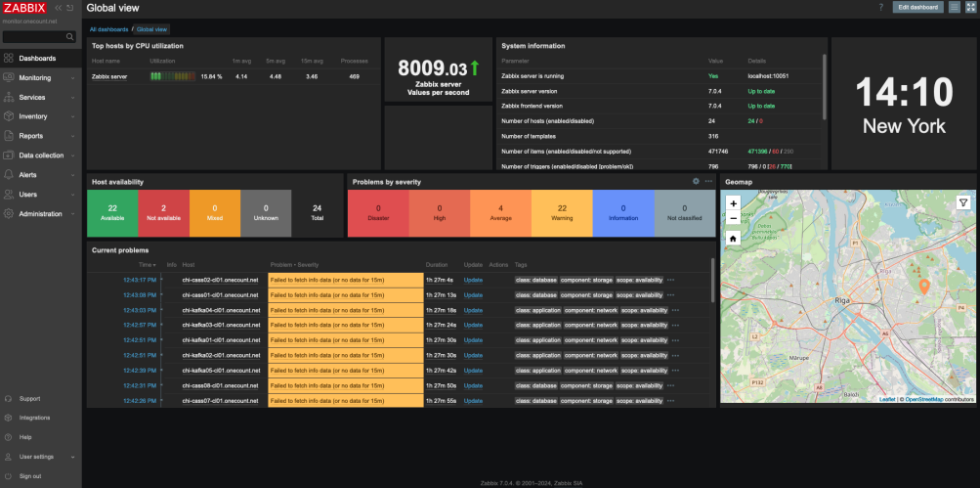The width and height of the screenshot is (980, 488).
Task: Expand the Administration section chevron
Action: pyautogui.click(x=73, y=214)
